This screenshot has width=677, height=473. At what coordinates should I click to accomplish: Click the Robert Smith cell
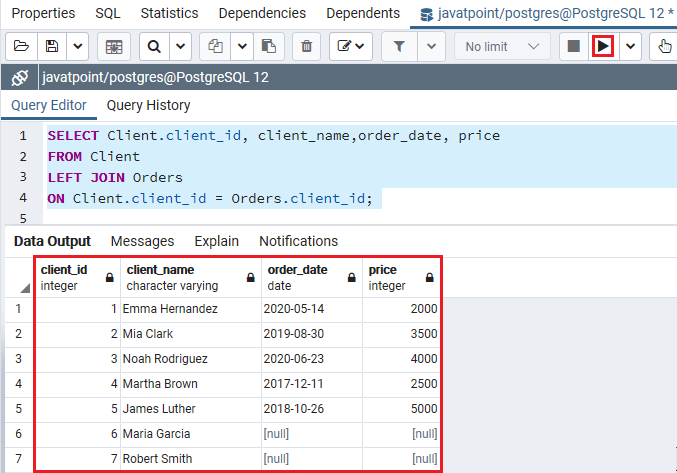point(191,459)
